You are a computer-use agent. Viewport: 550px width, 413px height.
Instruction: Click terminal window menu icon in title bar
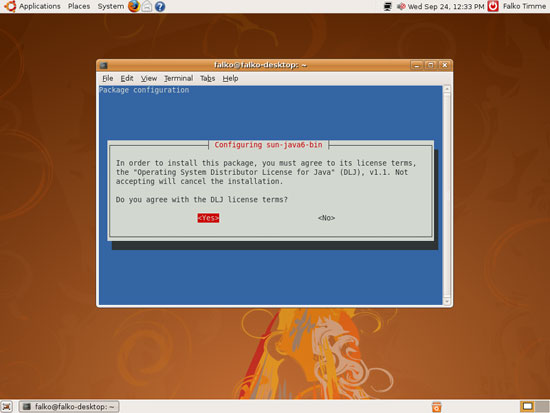(x=103, y=65)
